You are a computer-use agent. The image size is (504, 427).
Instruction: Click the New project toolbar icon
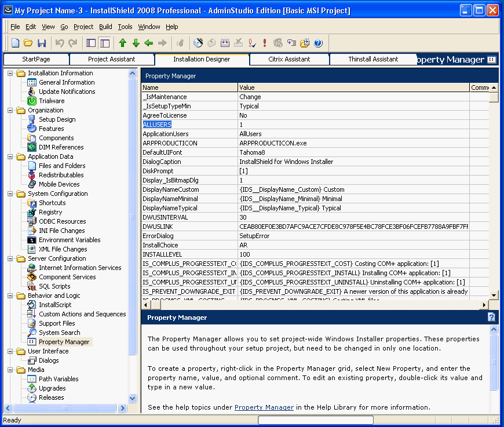(16, 43)
